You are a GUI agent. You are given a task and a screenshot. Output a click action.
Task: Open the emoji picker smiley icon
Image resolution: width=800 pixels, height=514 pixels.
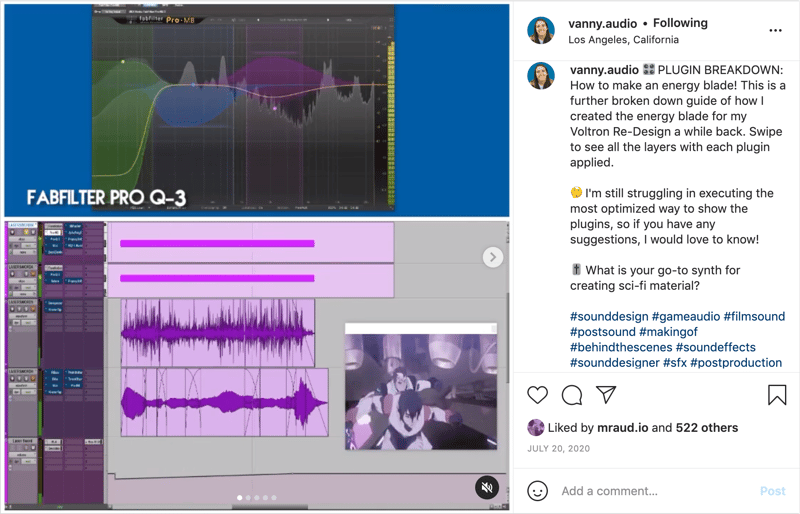[537, 491]
